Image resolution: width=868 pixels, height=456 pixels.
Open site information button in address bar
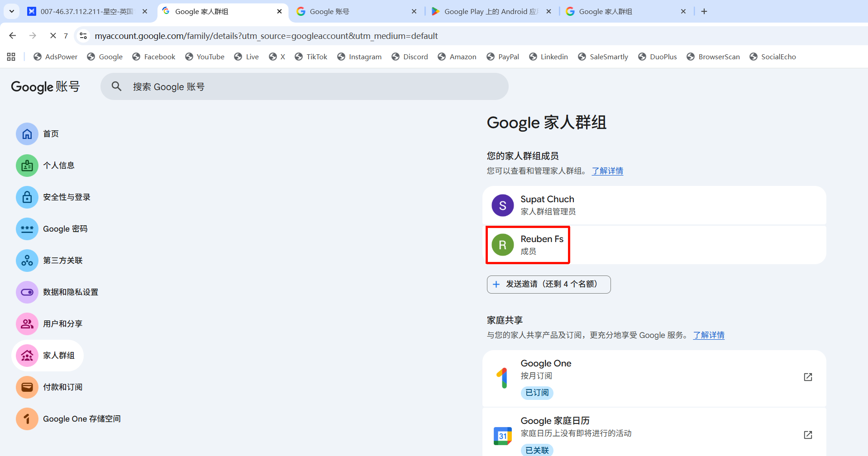coord(83,36)
